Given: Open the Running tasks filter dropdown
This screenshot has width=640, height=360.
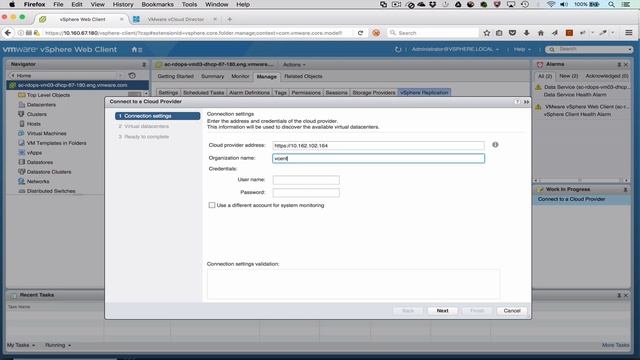Looking at the screenshot, I should pyautogui.click(x=58, y=345).
